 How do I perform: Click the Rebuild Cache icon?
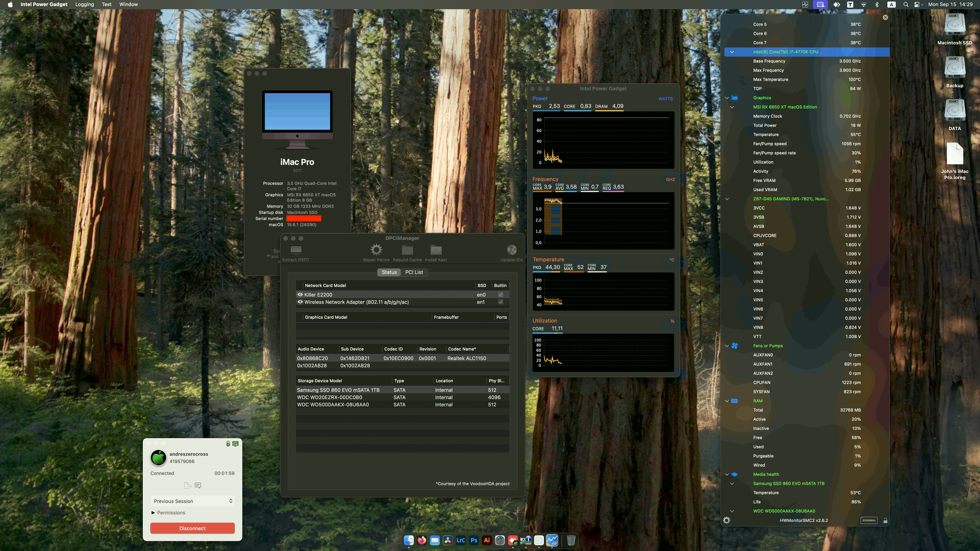407,250
